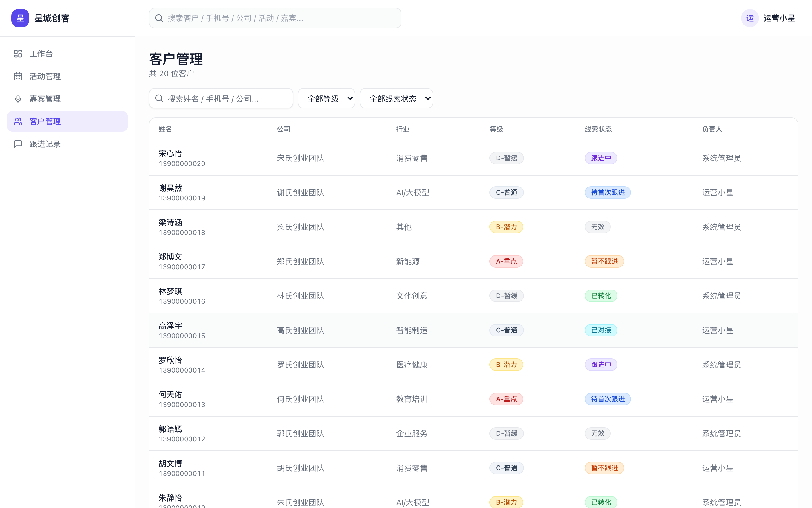Click the 线索状态 column header
The image size is (812, 508).
[598, 129]
